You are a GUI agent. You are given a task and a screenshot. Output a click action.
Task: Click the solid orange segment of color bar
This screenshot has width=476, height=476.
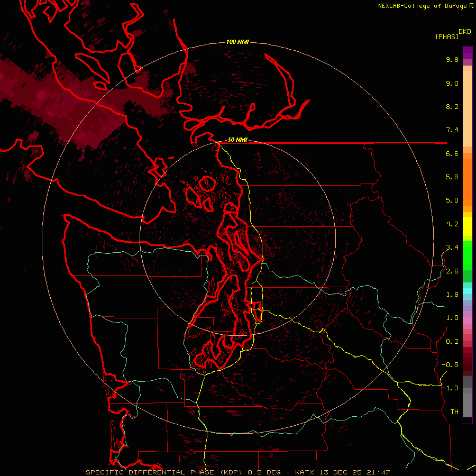tap(467, 183)
